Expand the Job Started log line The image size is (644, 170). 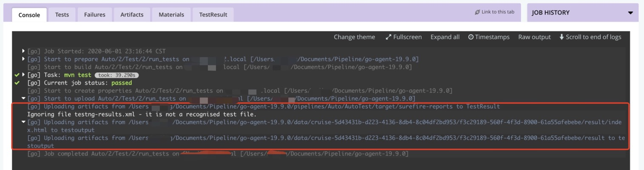(x=23, y=51)
